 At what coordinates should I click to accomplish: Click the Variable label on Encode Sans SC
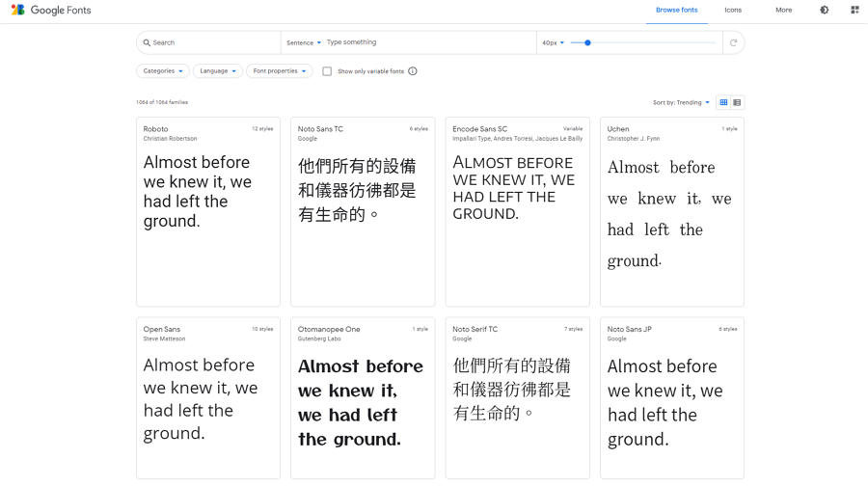[573, 129]
